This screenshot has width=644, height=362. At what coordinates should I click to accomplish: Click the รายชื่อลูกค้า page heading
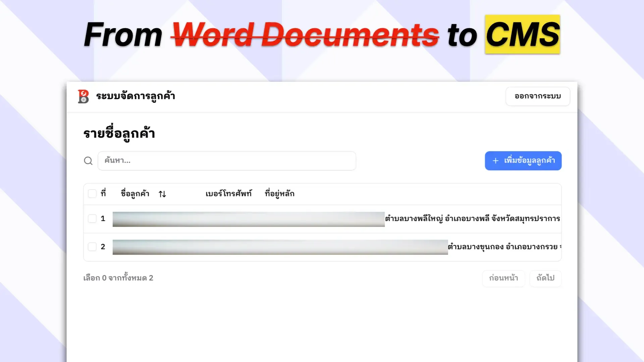coord(119,133)
